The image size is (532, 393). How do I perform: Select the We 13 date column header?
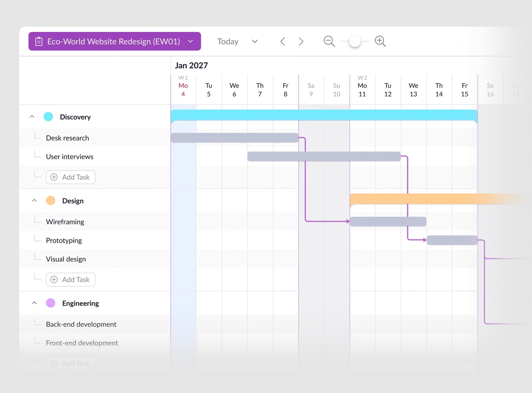(x=413, y=90)
